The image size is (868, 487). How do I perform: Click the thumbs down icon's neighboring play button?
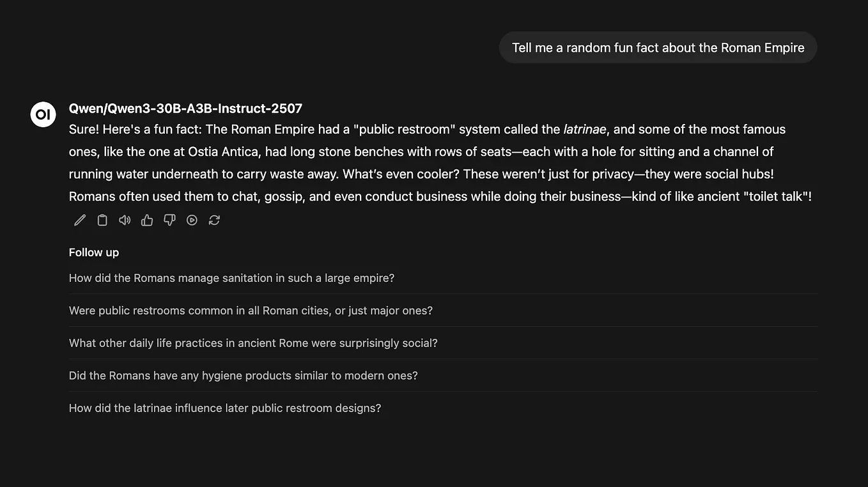tap(192, 219)
